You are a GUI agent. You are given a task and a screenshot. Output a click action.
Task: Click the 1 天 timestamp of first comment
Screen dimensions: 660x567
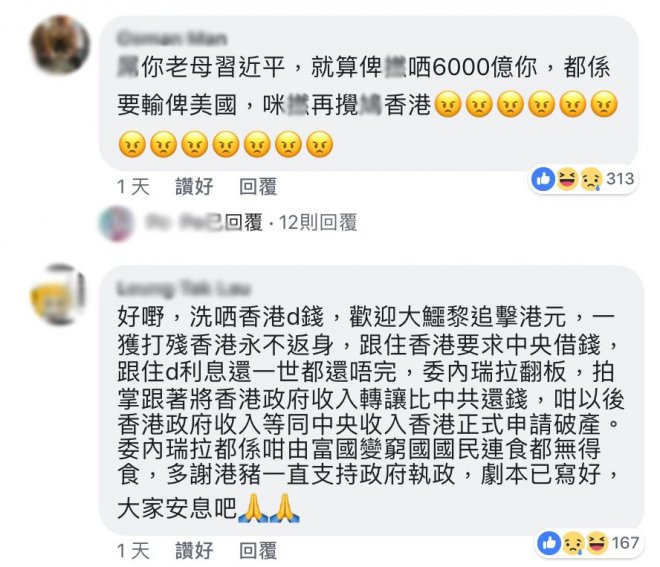click(x=133, y=186)
